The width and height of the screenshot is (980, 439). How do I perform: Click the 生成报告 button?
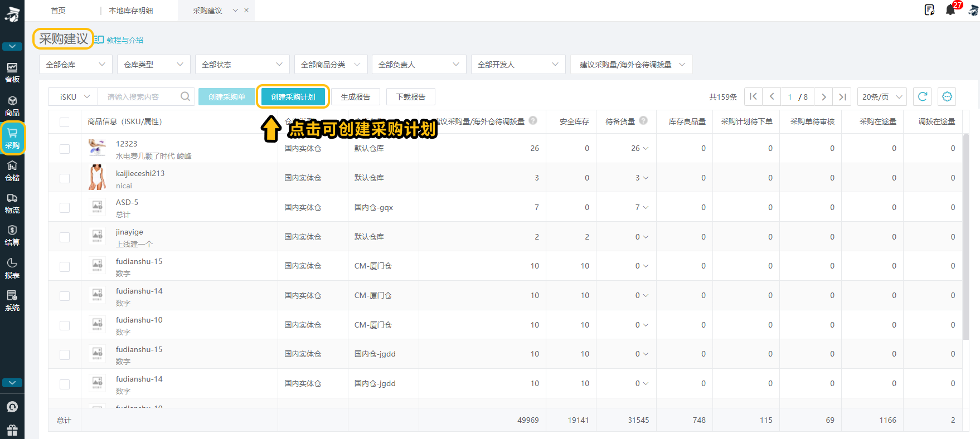pyautogui.click(x=356, y=96)
